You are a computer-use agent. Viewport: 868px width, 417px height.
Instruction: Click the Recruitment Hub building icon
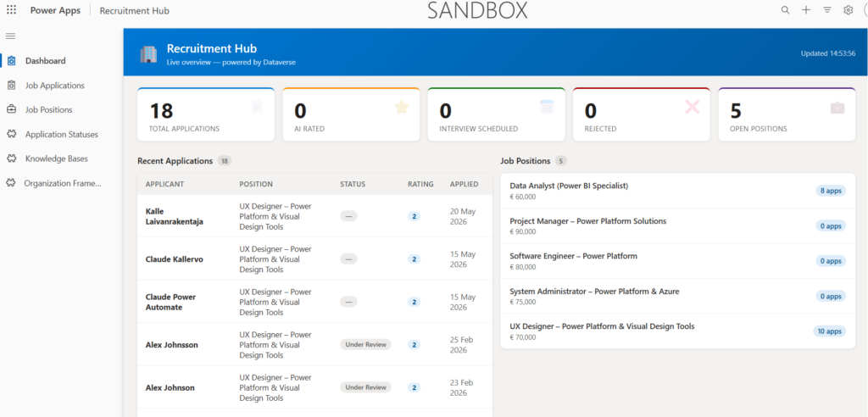(148, 54)
